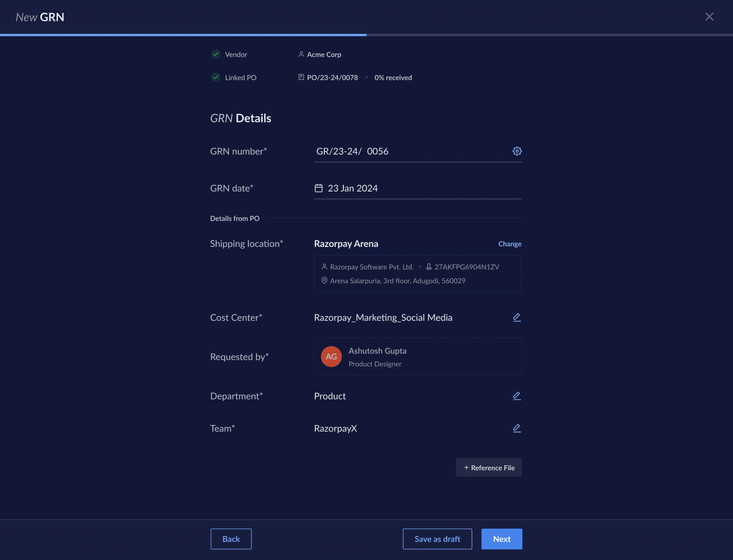Screen dimensions: 733x560
Task: Open linked PO PO/23-24/0078
Action: tap(332, 77)
